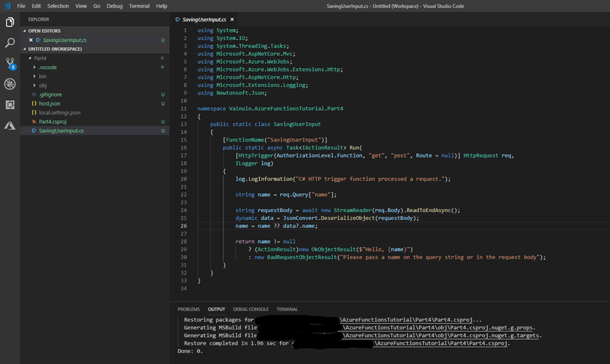Click the .gitignore file icon
The height and width of the screenshot is (364, 610).
point(34,95)
